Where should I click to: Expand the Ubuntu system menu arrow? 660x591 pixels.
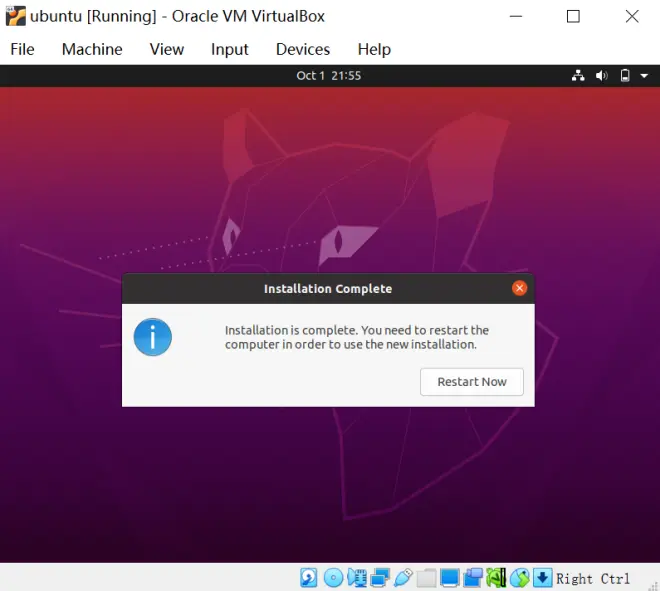(x=644, y=76)
